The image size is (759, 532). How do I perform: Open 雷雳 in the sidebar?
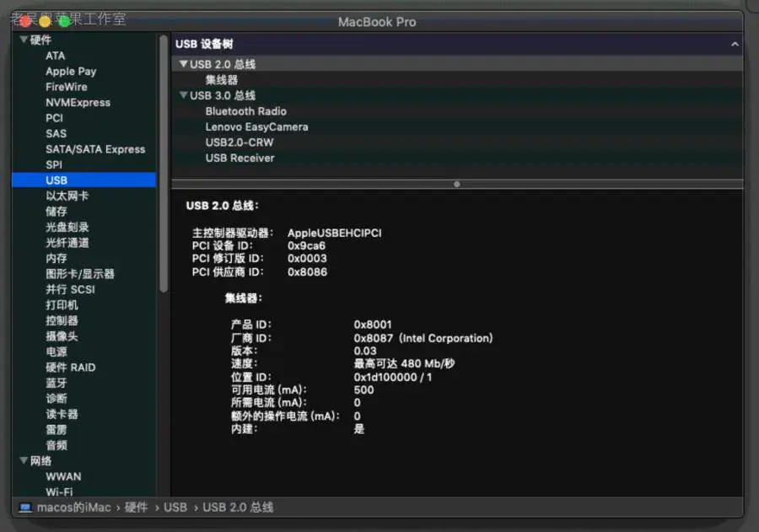coord(57,430)
